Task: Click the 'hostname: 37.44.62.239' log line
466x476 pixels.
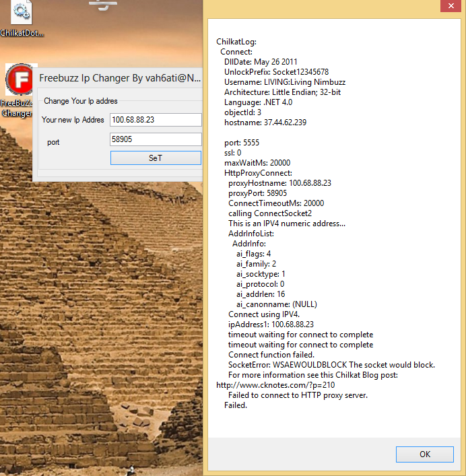Action: tap(265, 123)
